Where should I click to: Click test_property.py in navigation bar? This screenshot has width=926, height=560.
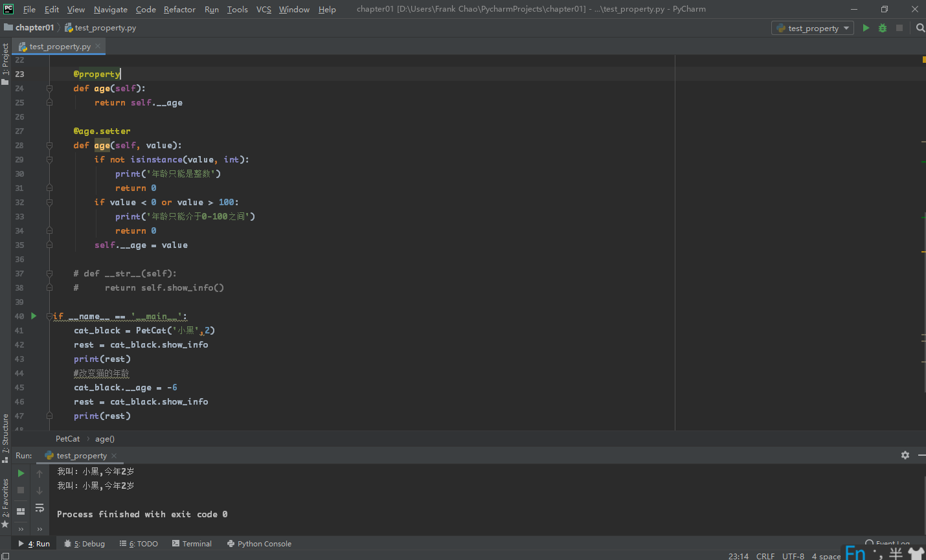point(105,27)
